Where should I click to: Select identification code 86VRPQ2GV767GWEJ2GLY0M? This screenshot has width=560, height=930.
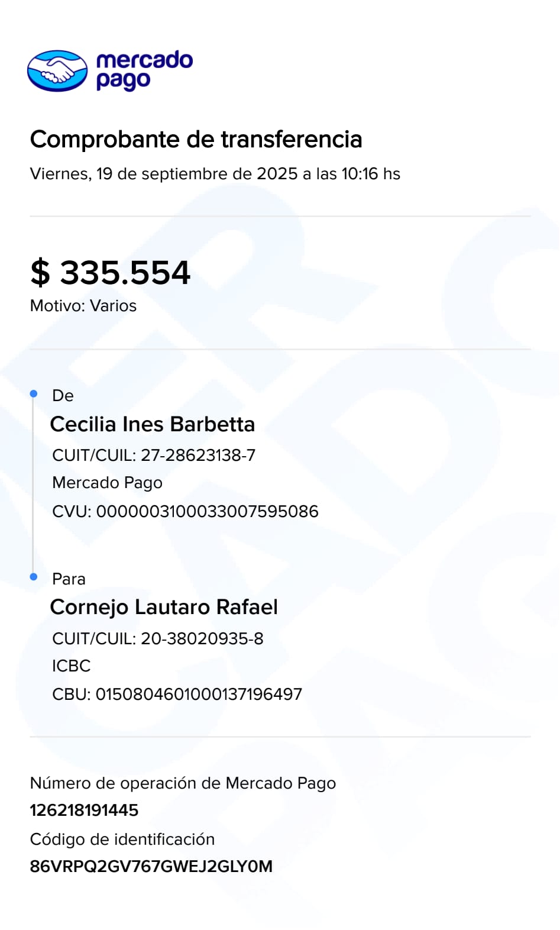pyautogui.click(x=151, y=866)
